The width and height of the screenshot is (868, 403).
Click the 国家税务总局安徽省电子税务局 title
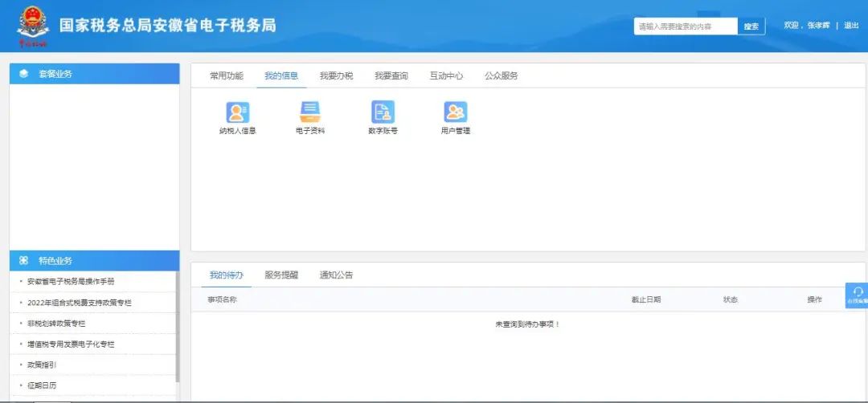[x=168, y=26]
